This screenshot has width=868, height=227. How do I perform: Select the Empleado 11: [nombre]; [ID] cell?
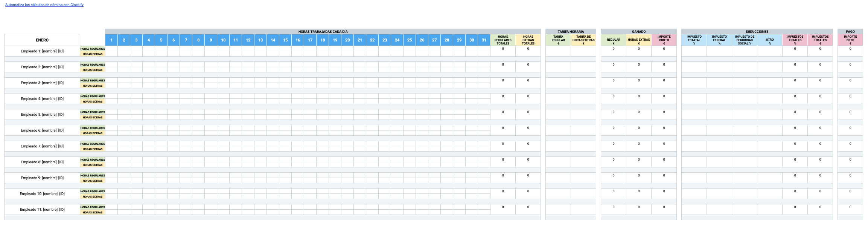[x=42, y=210]
